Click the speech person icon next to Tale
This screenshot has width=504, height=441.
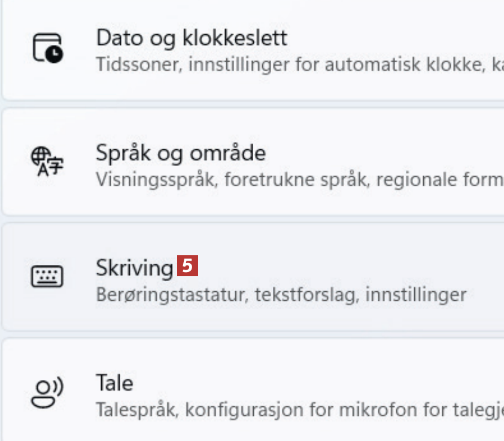tap(47, 392)
